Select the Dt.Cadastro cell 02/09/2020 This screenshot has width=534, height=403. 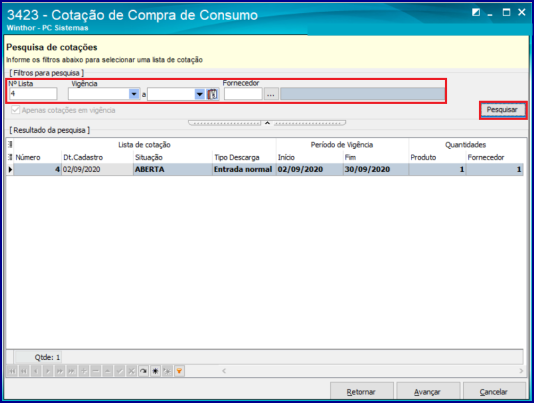[x=97, y=169]
